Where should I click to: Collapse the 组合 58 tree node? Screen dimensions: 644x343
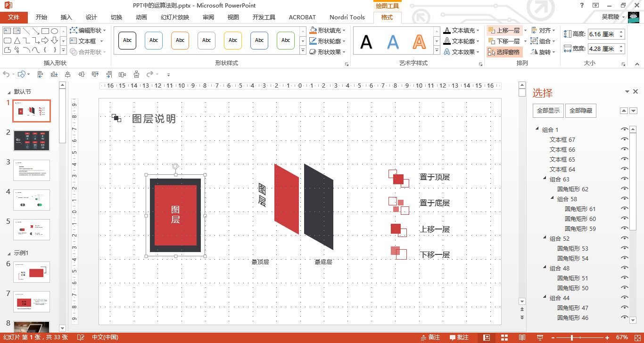point(553,199)
